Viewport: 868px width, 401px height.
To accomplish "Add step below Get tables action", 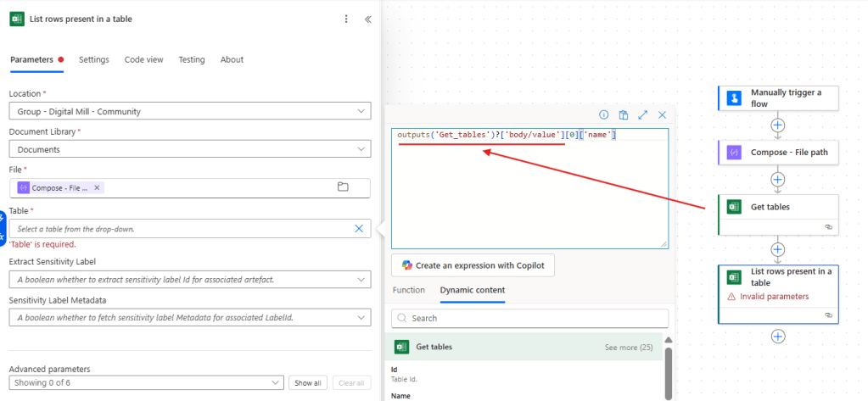I will (778, 250).
